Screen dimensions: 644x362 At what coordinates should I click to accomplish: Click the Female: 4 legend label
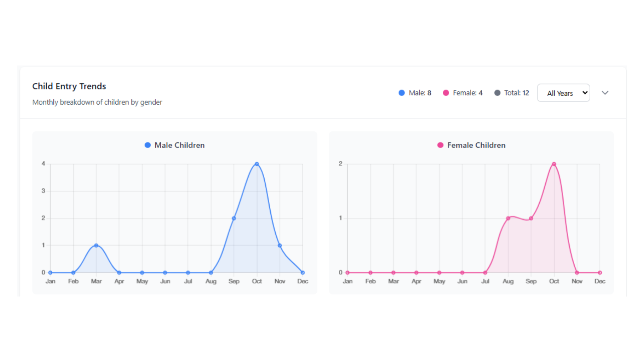coord(468,93)
